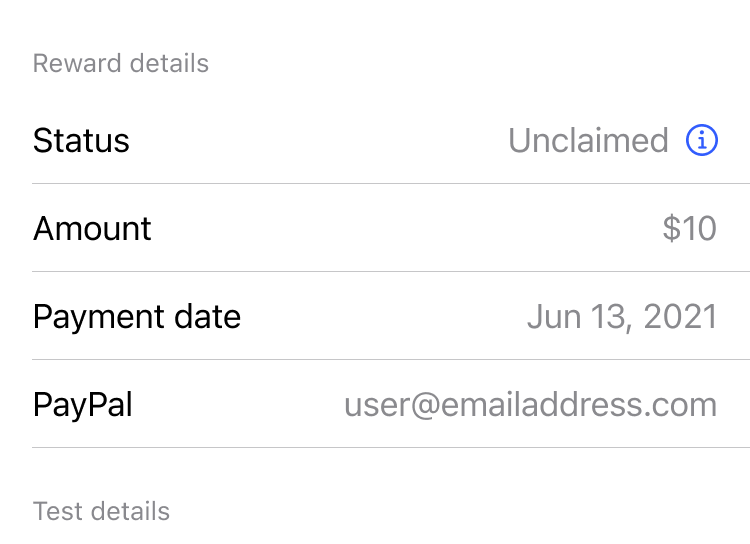Screen dimensions: 750x544
Task: Click the divider below the Payment date row
Action: click(x=390, y=359)
